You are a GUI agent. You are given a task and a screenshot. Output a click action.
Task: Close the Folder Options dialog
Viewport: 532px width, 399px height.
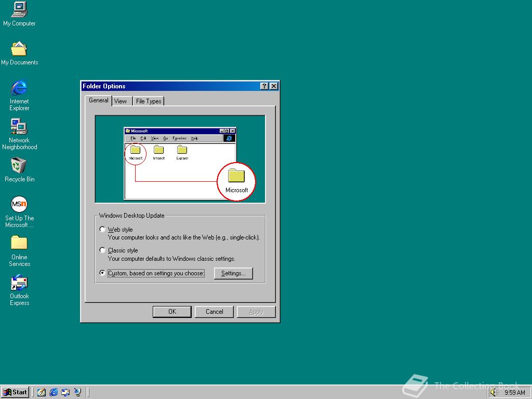pyautogui.click(x=273, y=86)
